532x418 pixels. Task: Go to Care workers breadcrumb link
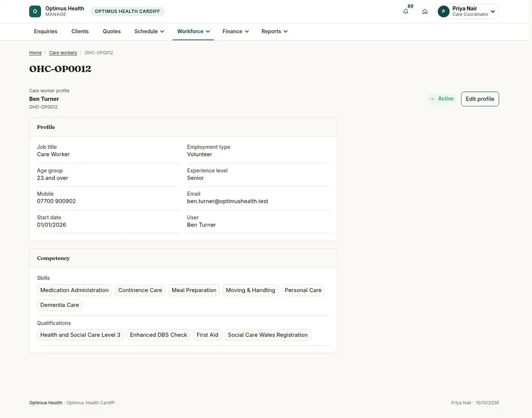tap(63, 53)
